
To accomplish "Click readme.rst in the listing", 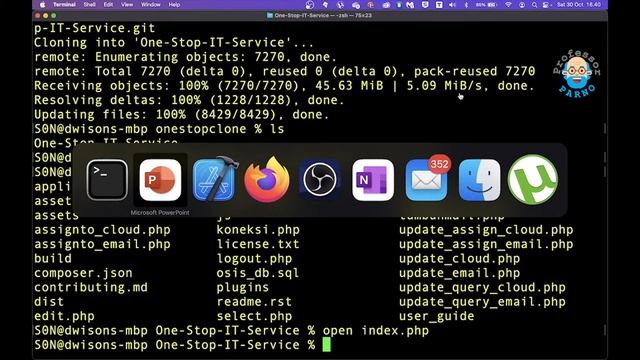I will click(x=254, y=302).
